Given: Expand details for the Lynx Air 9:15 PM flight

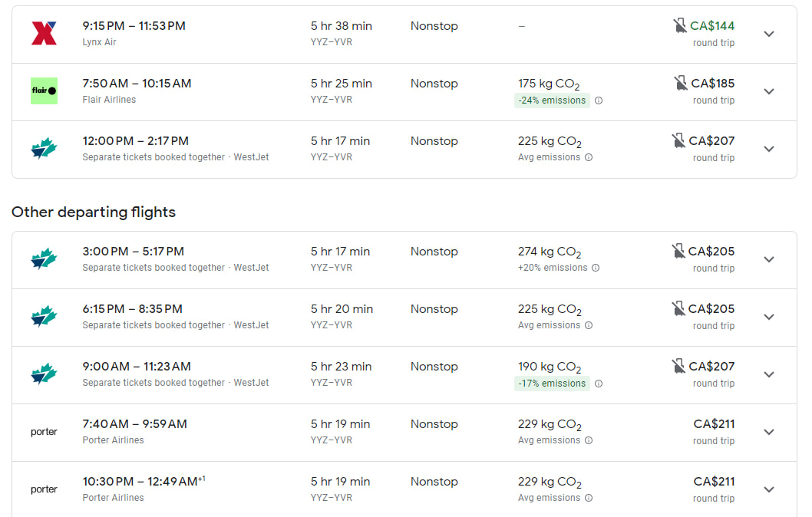Looking at the screenshot, I should (768, 34).
